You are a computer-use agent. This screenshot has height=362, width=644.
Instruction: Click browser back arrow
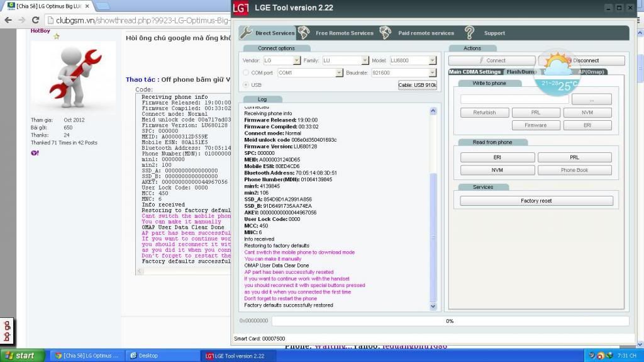[x=8, y=20]
